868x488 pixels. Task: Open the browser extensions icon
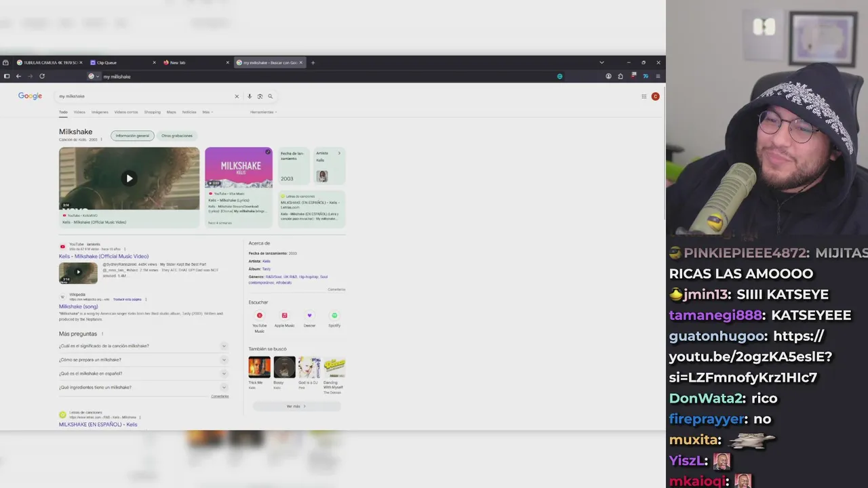[x=620, y=77]
